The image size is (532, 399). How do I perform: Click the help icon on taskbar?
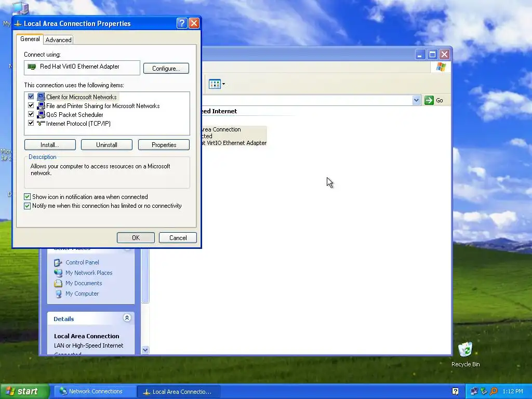[455, 391]
